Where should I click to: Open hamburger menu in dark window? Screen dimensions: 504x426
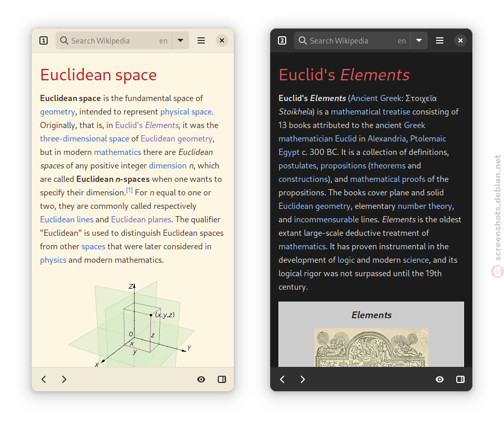[x=439, y=40]
